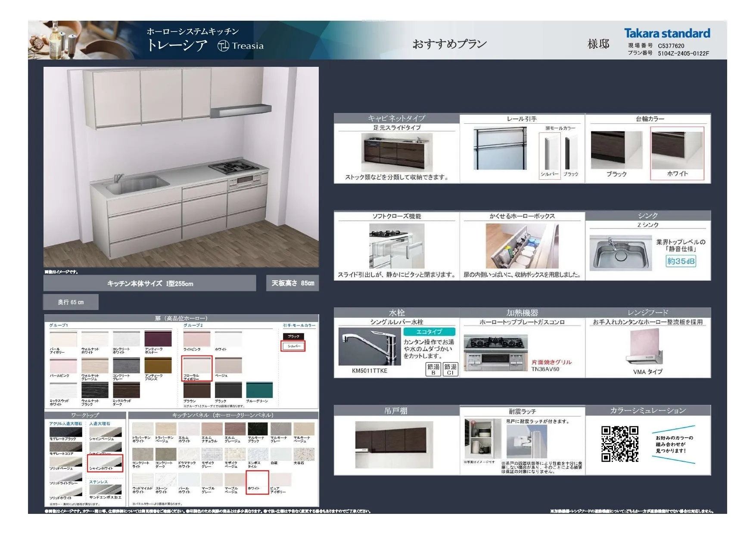The image size is (756, 535).
Task: Click the ワークトップ panel header
Action: [x=85, y=415]
